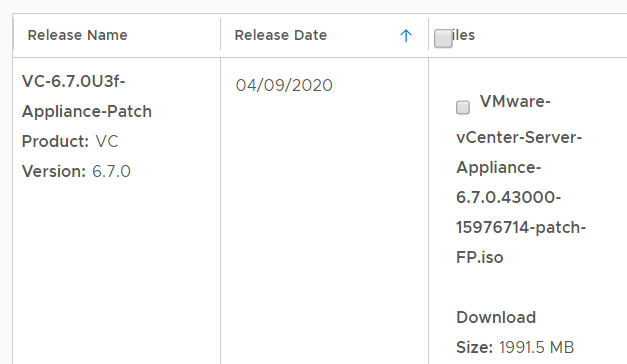The height and width of the screenshot is (364, 627).
Task: Click the Files column header label
Action: pyautogui.click(x=463, y=35)
